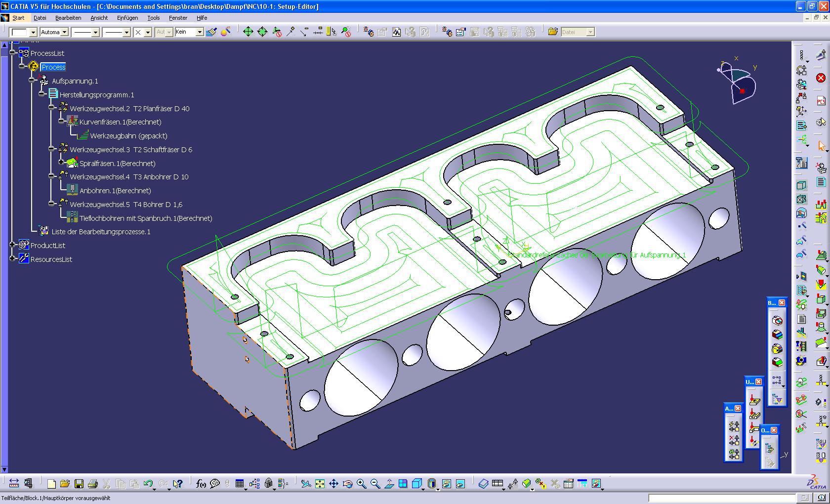Select Aufspannung.1 in the tree
This screenshot has height=504, width=830.
(75, 81)
